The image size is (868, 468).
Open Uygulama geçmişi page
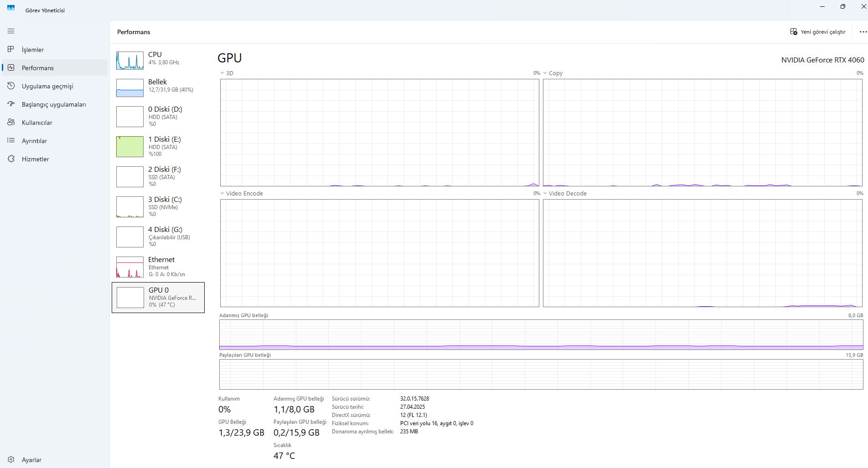coord(55,86)
